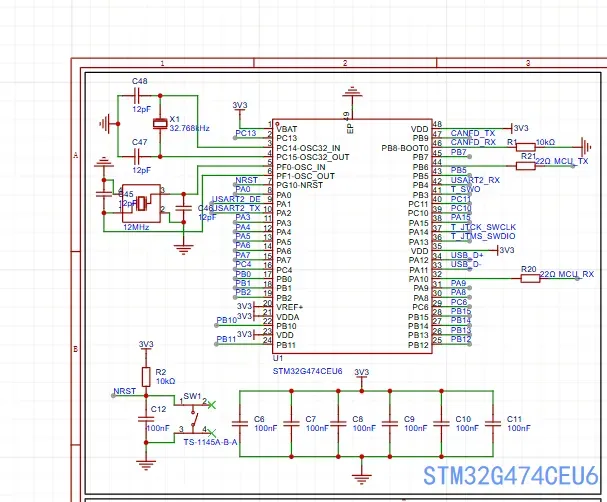Click the U1 designator text

(x=278, y=358)
